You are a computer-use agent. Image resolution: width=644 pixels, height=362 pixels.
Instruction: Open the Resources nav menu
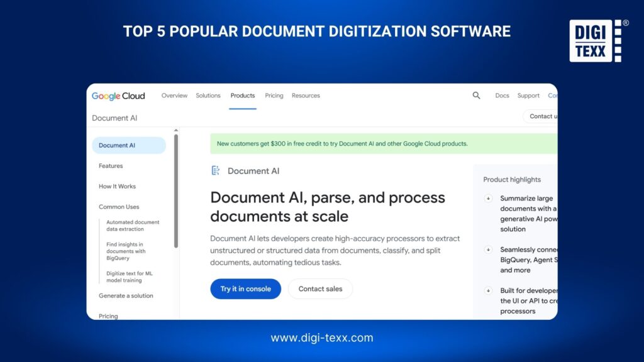306,96
